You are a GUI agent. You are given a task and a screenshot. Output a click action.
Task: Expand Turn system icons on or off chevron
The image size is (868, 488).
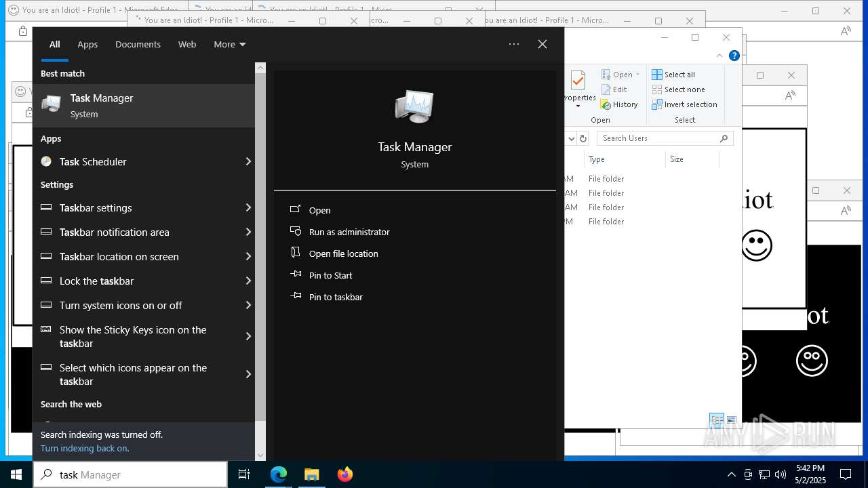[x=248, y=305]
